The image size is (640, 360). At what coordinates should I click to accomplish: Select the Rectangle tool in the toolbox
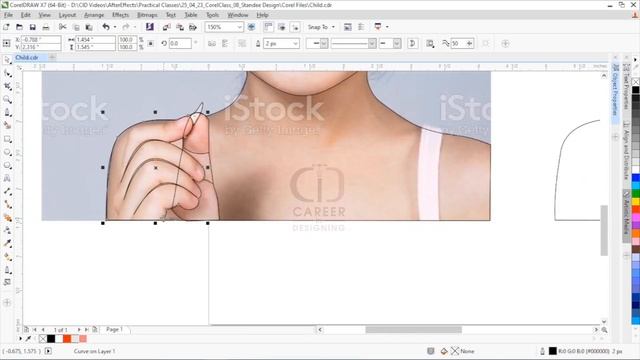pyautogui.click(x=7, y=139)
